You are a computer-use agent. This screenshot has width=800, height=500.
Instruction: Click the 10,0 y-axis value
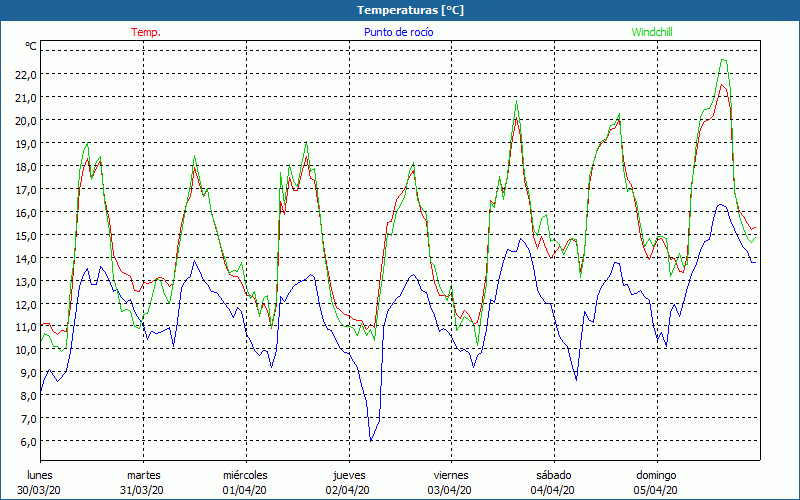(27, 349)
